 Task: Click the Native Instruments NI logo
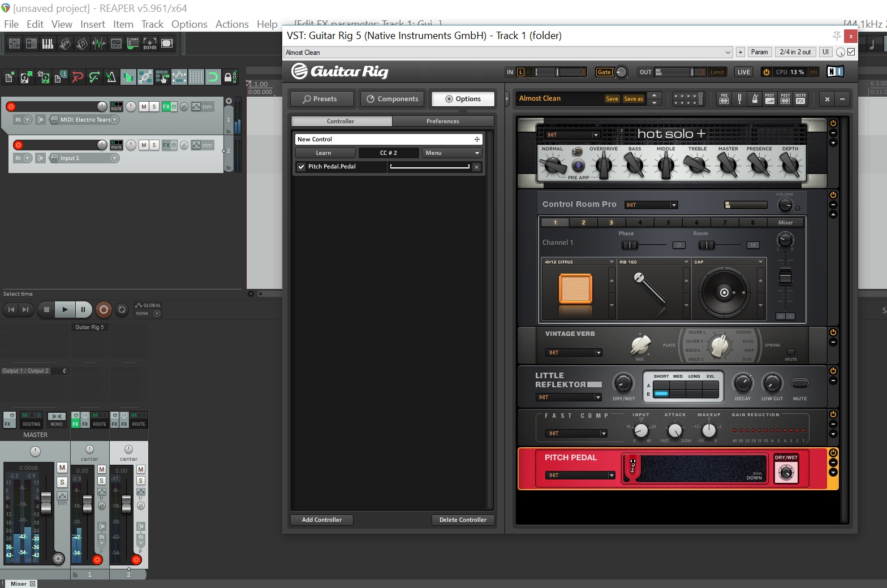[x=836, y=72]
